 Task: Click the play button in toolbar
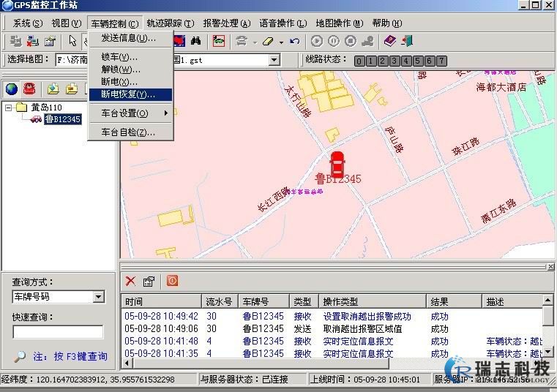tap(317, 41)
